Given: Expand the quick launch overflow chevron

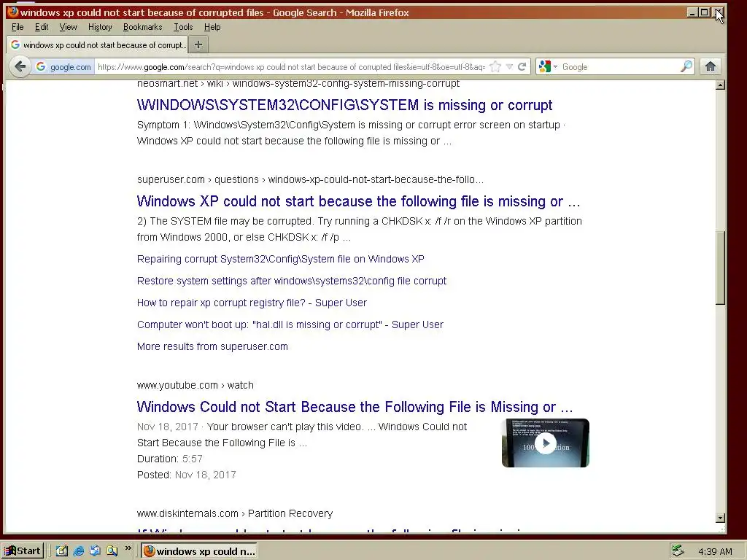Looking at the screenshot, I should [128, 548].
